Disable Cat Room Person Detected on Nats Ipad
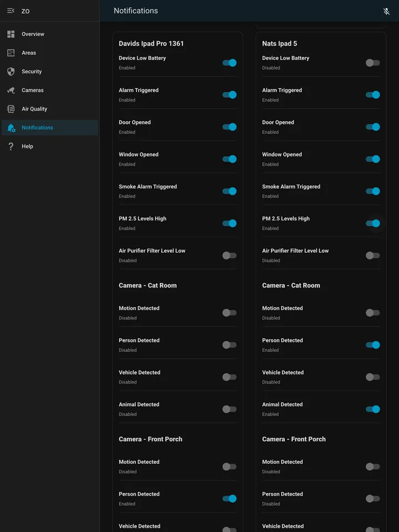399x532 pixels. [373, 345]
